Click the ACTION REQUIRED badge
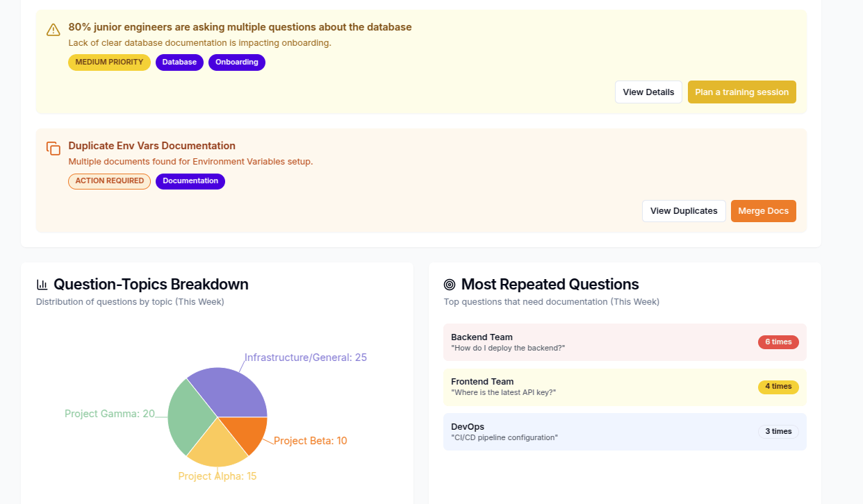This screenshot has height=504, width=863. tap(109, 181)
